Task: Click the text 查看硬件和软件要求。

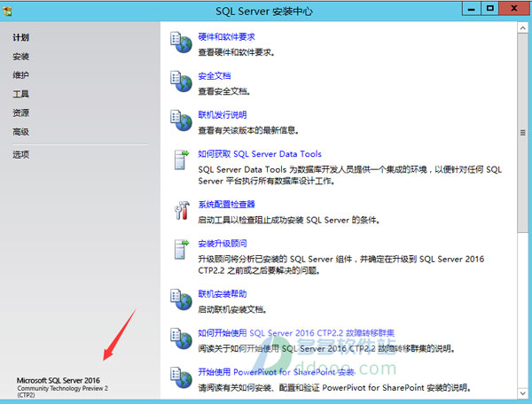Action: [x=236, y=52]
